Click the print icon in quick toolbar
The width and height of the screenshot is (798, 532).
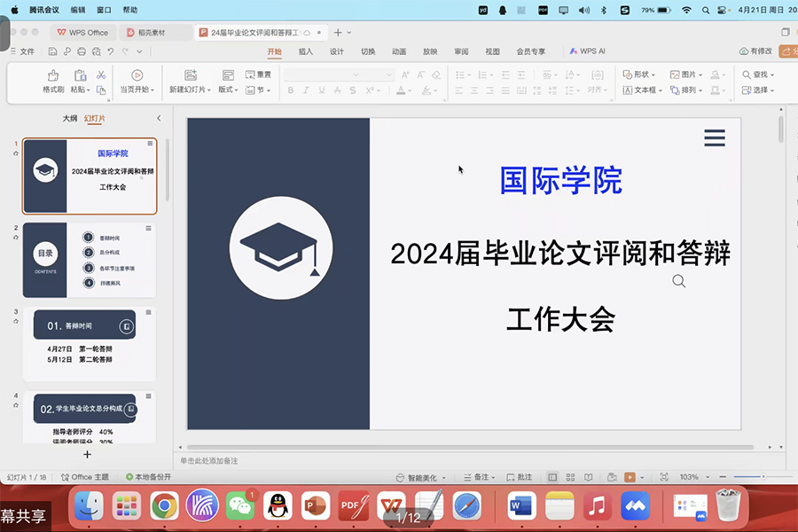(81, 52)
